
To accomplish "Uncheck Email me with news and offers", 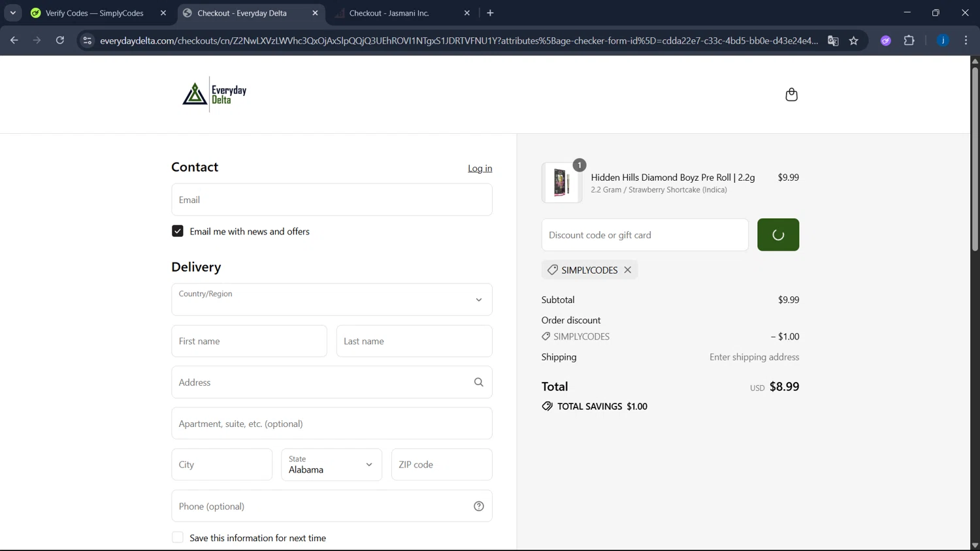I will click(x=178, y=231).
